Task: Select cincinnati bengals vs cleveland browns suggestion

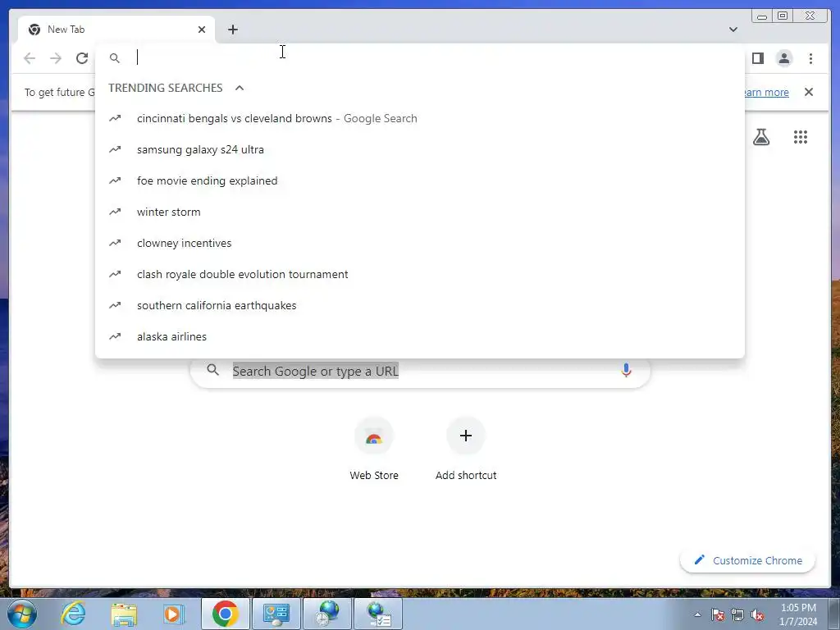Action: [x=419, y=118]
